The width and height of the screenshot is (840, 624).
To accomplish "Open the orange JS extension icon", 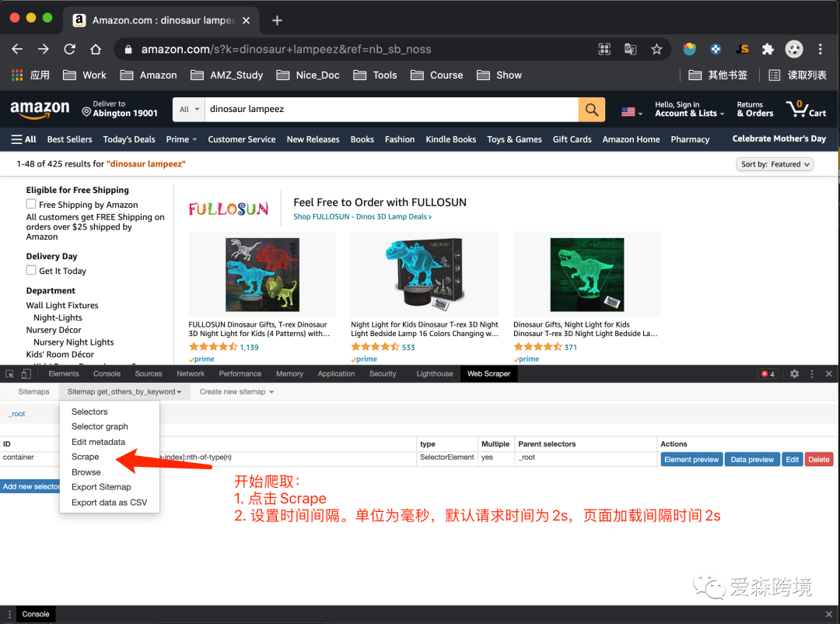I will click(x=742, y=49).
